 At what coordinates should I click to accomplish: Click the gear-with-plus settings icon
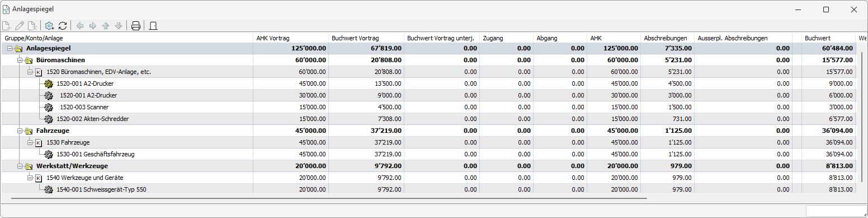[50, 26]
